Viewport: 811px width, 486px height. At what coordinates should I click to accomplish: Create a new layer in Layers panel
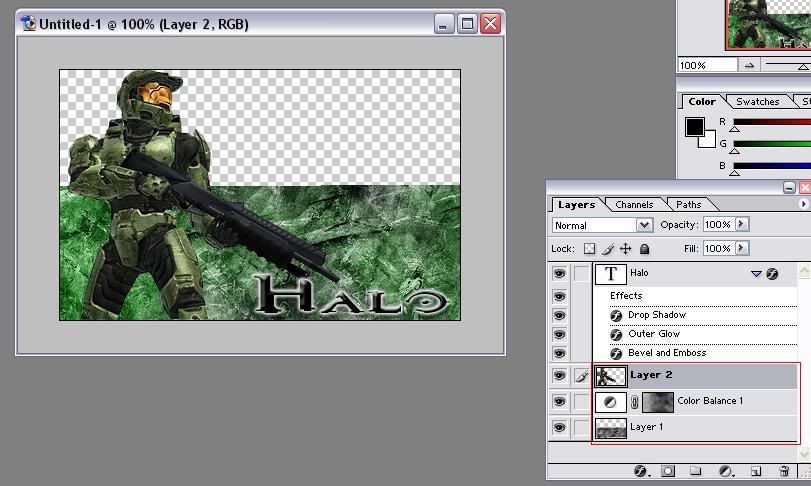pyautogui.click(x=756, y=470)
